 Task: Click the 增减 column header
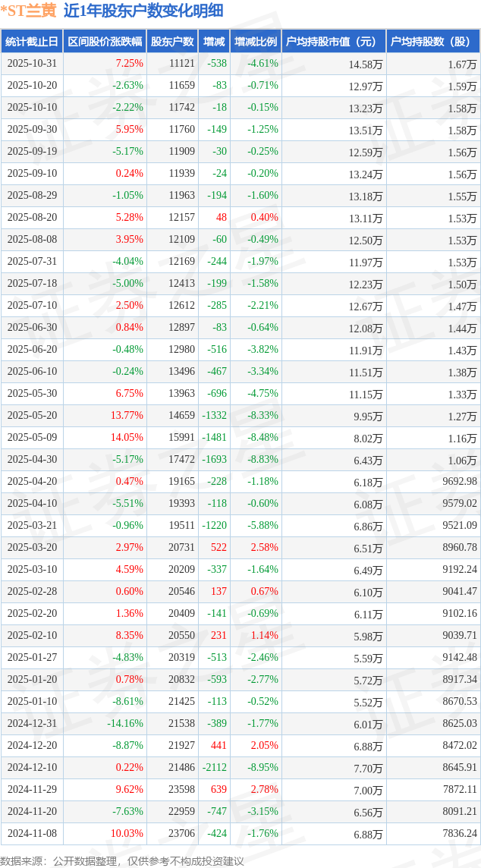coord(214,42)
